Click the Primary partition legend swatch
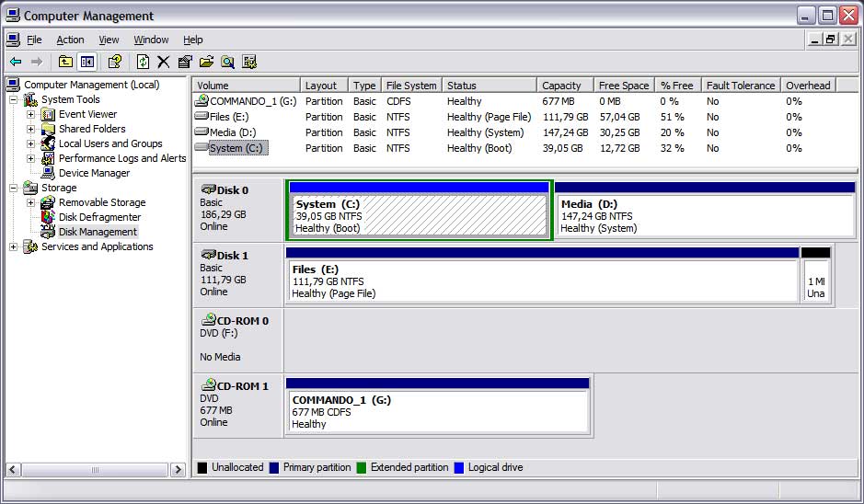The height and width of the screenshot is (504, 864). [274, 468]
